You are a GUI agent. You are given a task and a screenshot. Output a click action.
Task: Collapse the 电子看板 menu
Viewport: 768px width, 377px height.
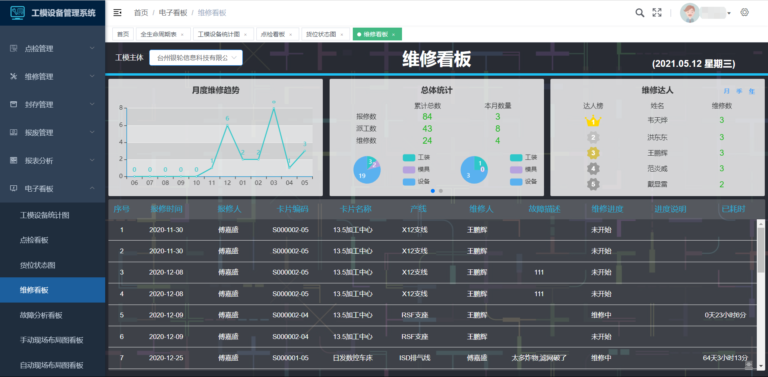(x=92, y=188)
